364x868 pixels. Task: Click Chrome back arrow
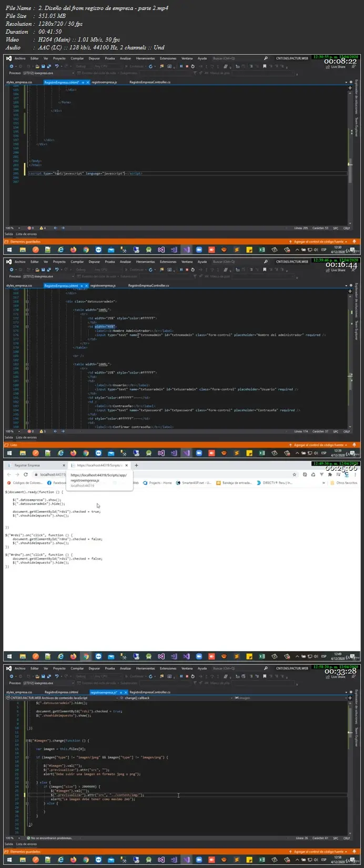tap(8, 474)
